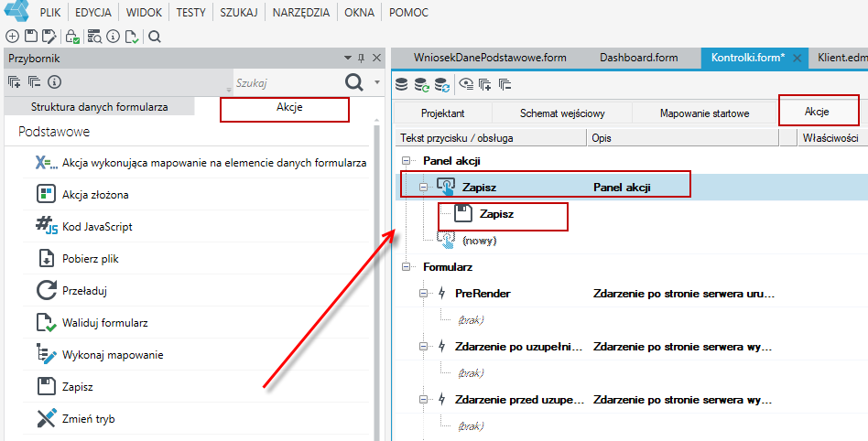Click the eye preview icon in form toolbar
This screenshot has width=868, height=441.
(467, 84)
